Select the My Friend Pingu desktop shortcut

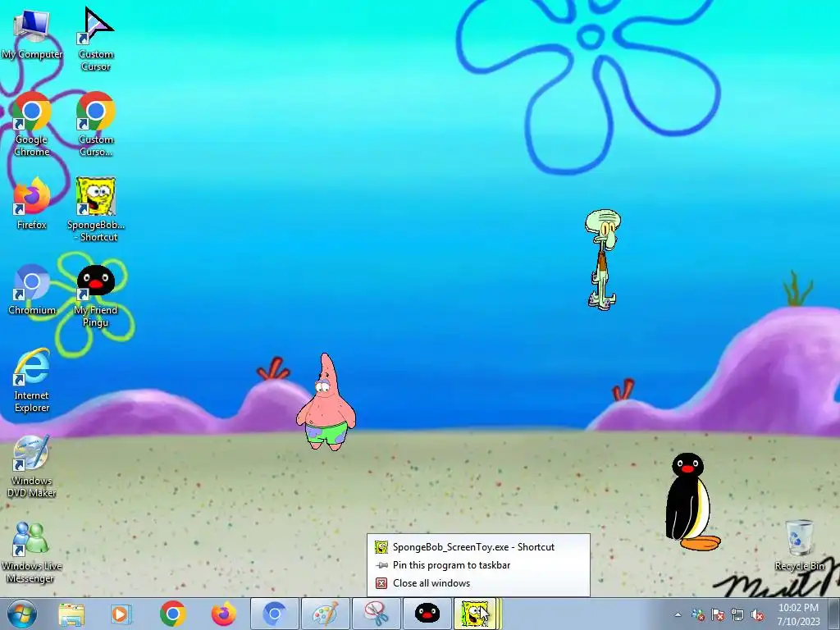[95, 295]
